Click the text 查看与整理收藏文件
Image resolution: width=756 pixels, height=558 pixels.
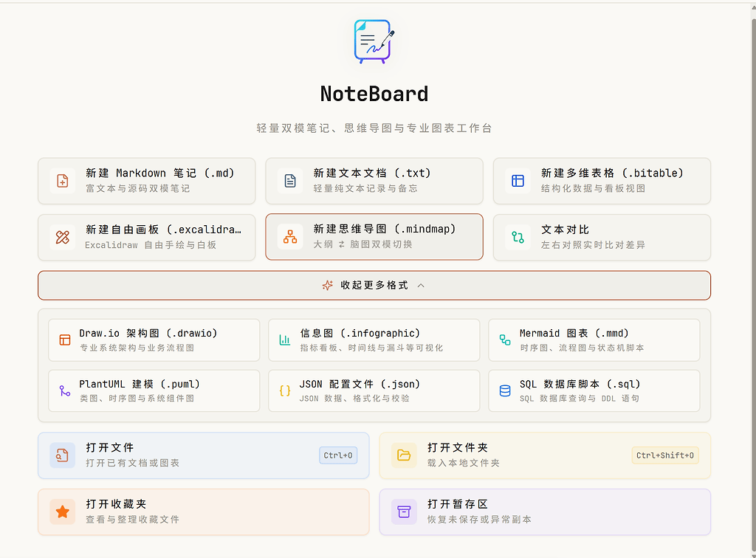tap(133, 520)
